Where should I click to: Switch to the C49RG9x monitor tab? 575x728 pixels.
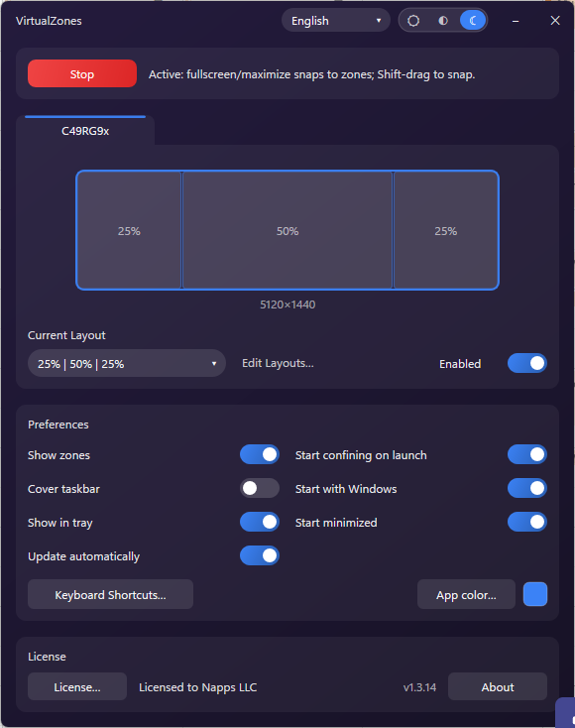(85, 131)
